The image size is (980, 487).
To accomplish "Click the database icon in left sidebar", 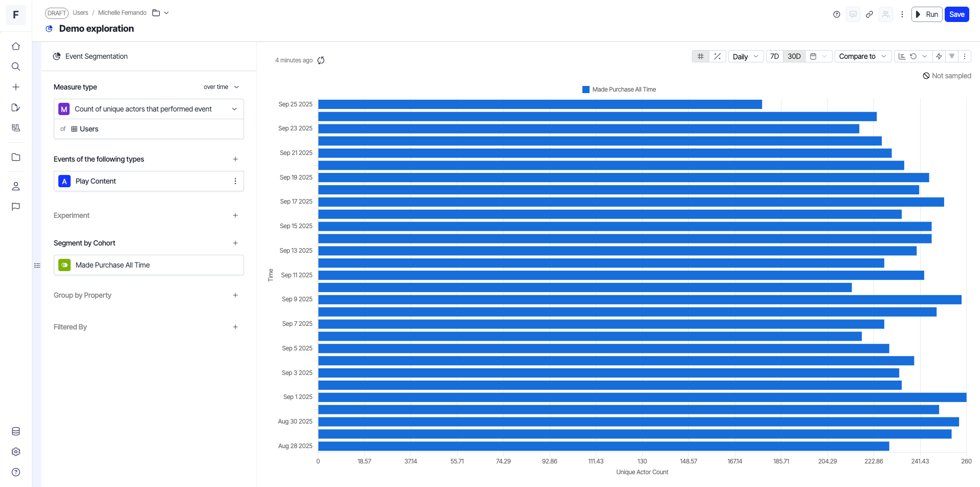I will coord(16,431).
